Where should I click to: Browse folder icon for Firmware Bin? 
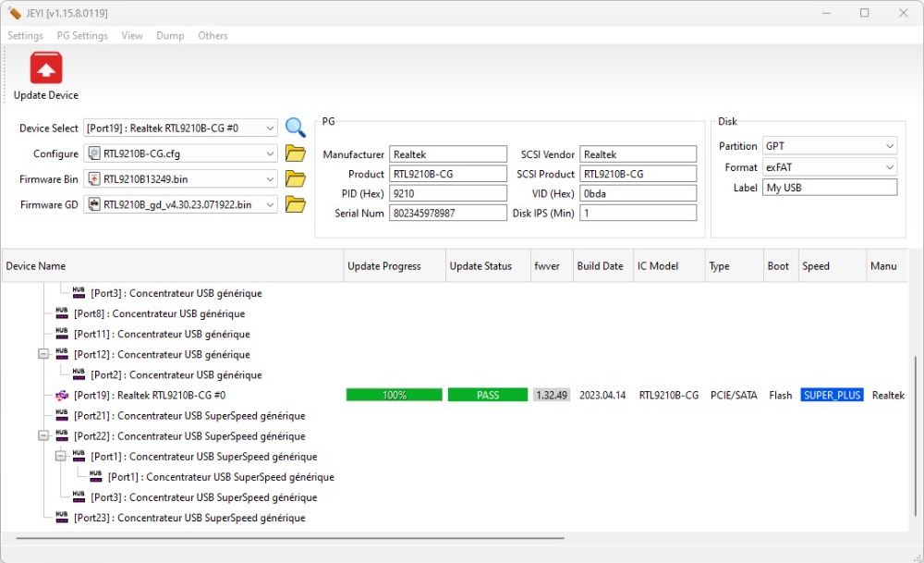click(x=295, y=179)
